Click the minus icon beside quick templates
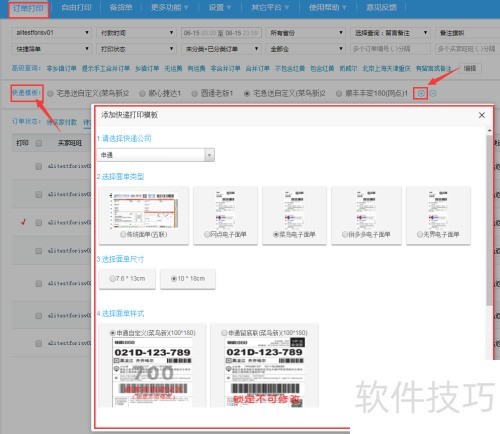Screen dimensions: 500x434 pyautogui.click(x=433, y=93)
